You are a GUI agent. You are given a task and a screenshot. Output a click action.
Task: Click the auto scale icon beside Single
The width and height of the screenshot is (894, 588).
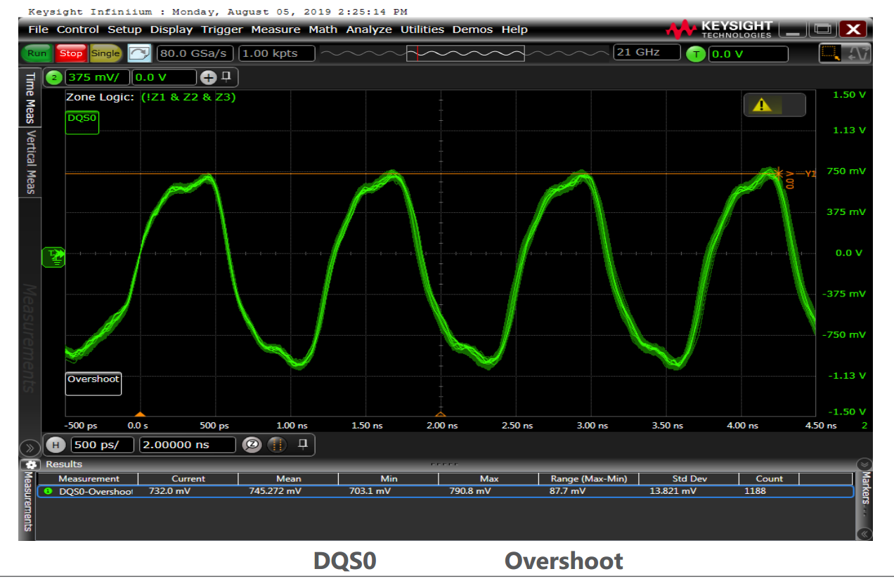pos(139,53)
